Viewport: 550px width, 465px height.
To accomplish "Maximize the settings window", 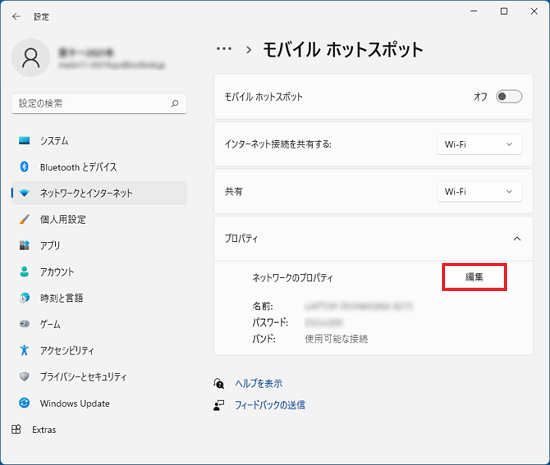I will click(504, 11).
